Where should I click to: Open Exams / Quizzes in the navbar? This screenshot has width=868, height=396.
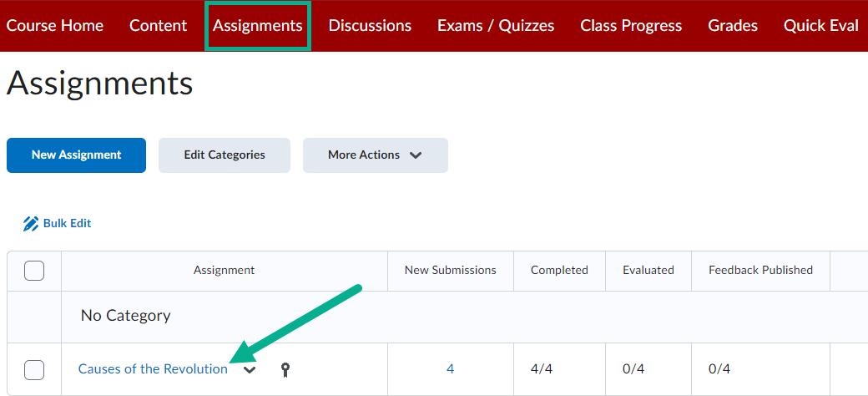coord(496,25)
